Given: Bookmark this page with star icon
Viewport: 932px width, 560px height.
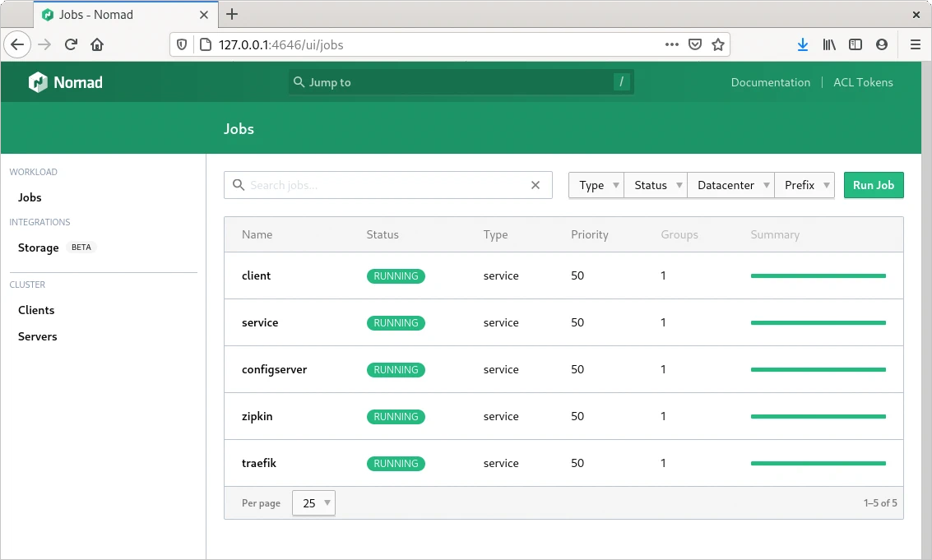Looking at the screenshot, I should [718, 44].
